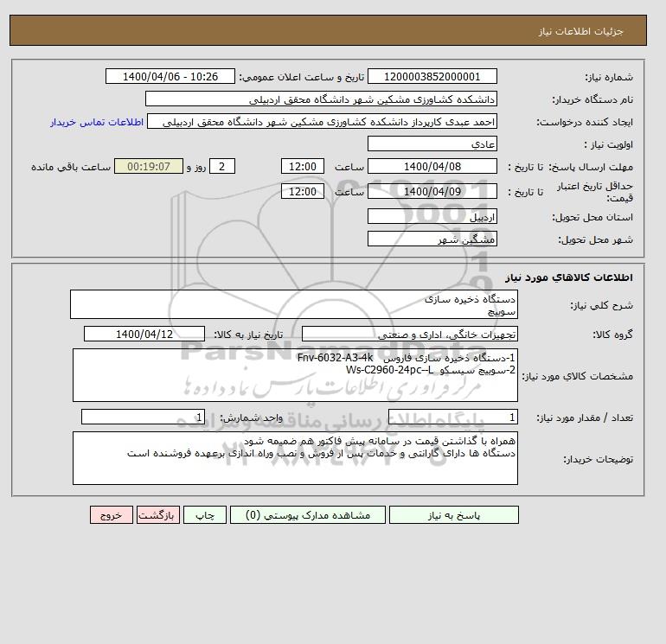The width and height of the screenshot is (666, 644).
Task: Click the اطلاعات کالاهای مورد نیاز section heading
Action: (569, 277)
